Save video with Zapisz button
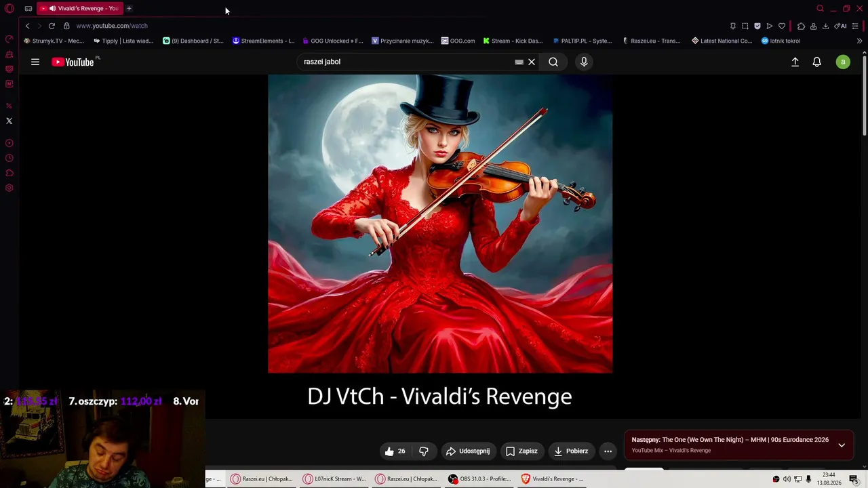 click(522, 451)
